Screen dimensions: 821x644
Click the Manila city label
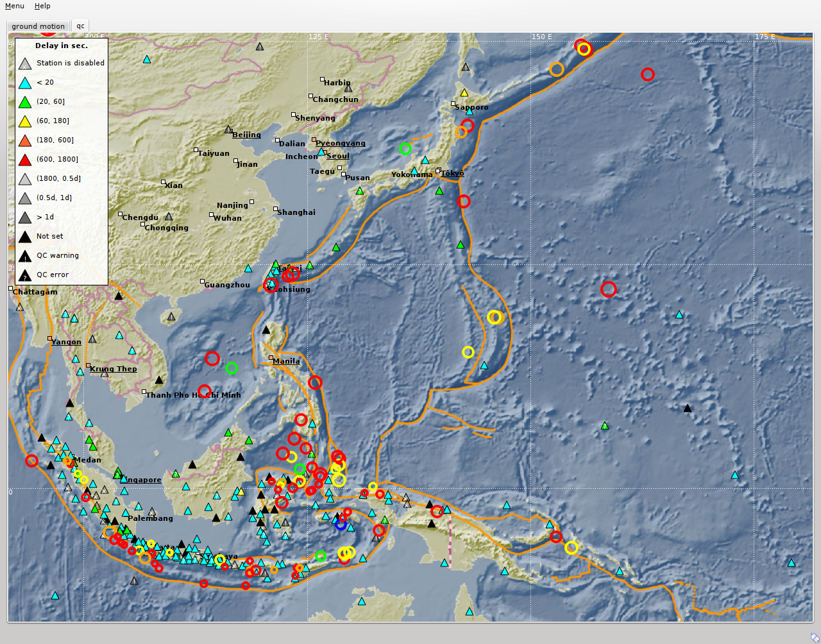[x=286, y=361]
